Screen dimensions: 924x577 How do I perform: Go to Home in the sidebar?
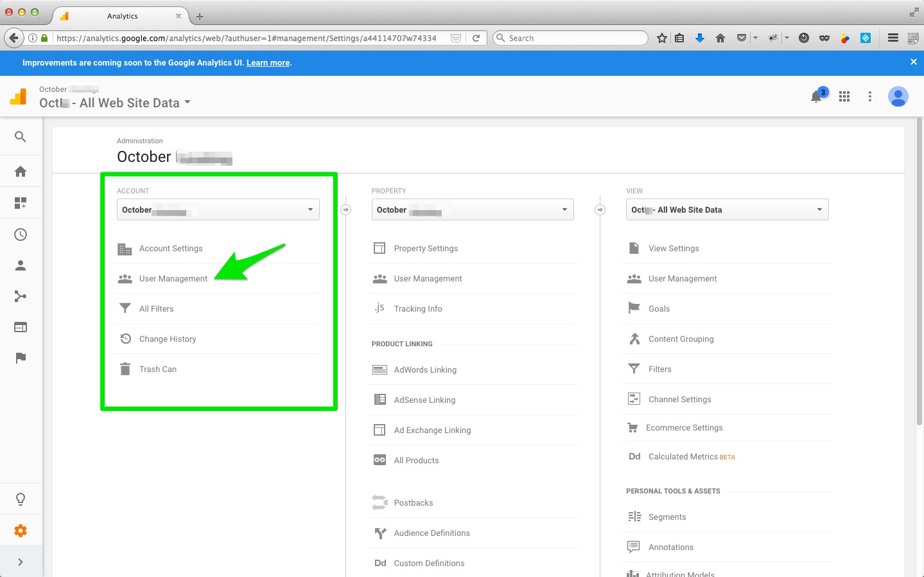(21, 172)
